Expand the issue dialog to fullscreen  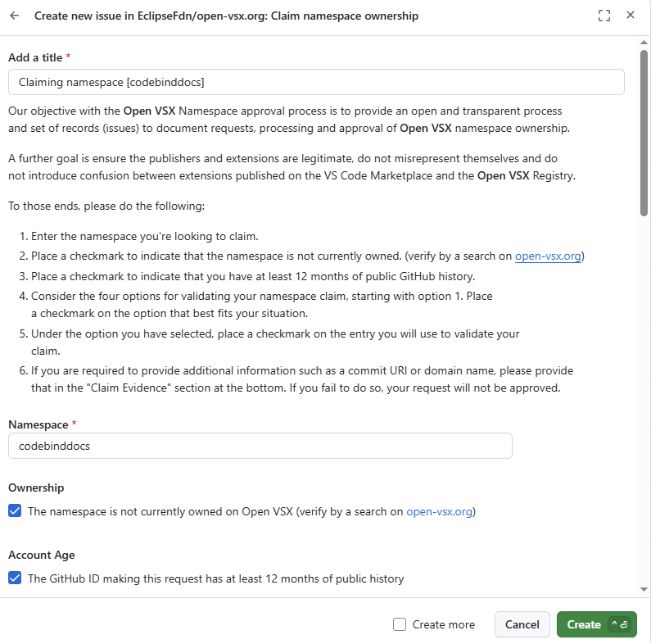[x=604, y=16]
